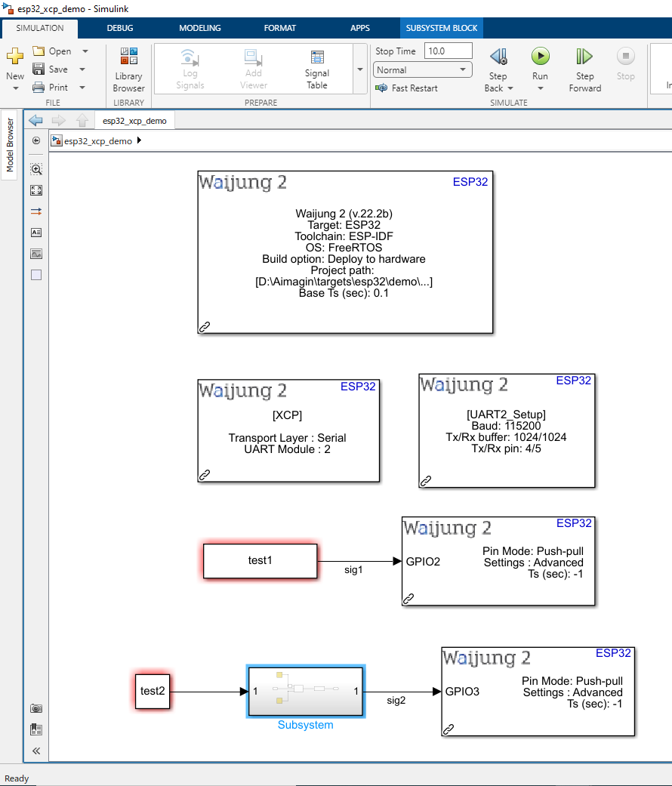This screenshot has height=786, width=672.
Task: Open the Library Browser
Action: coord(129,70)
